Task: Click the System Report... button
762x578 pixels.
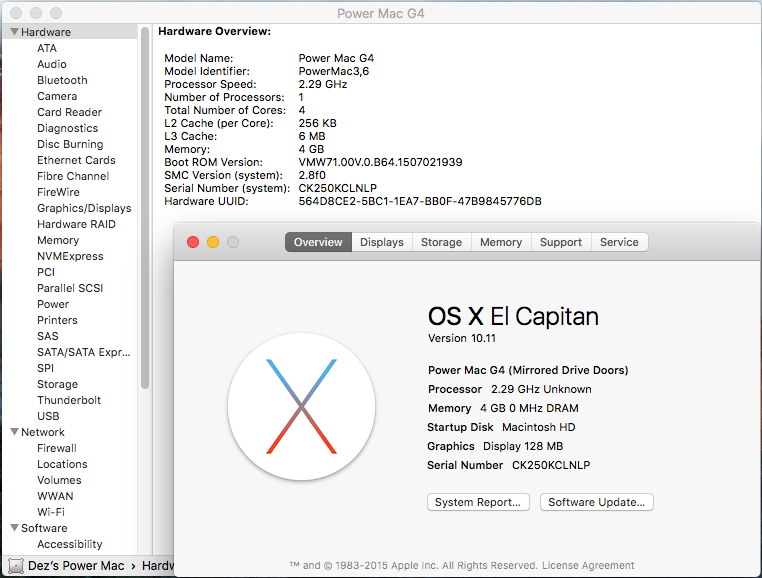Action: (x=478, y=502)
